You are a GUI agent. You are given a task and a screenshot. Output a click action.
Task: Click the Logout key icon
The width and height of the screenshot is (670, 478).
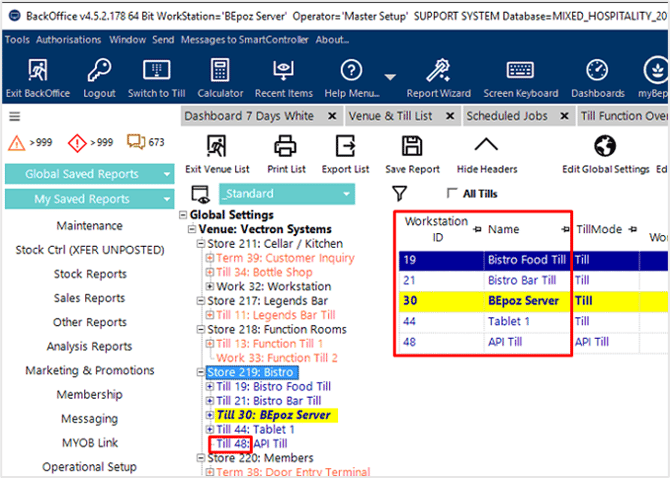[99, 71]
